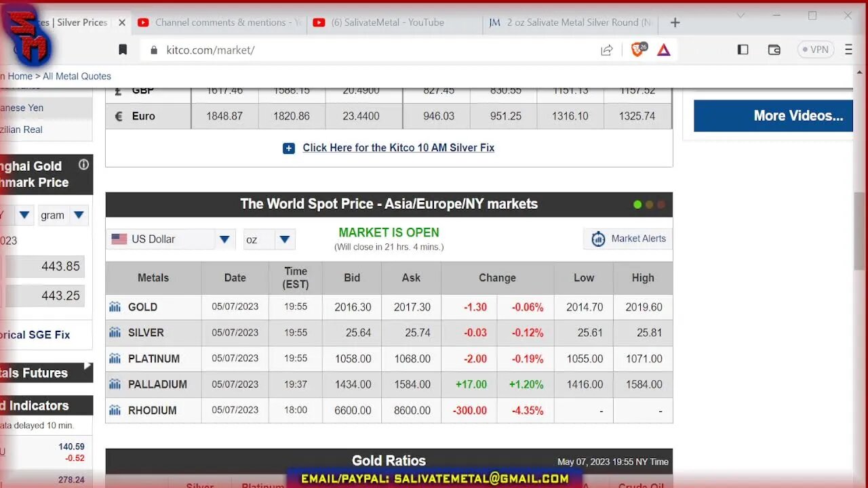Click the Market Alerts button
868x488 pixels.
coord(628,239)
